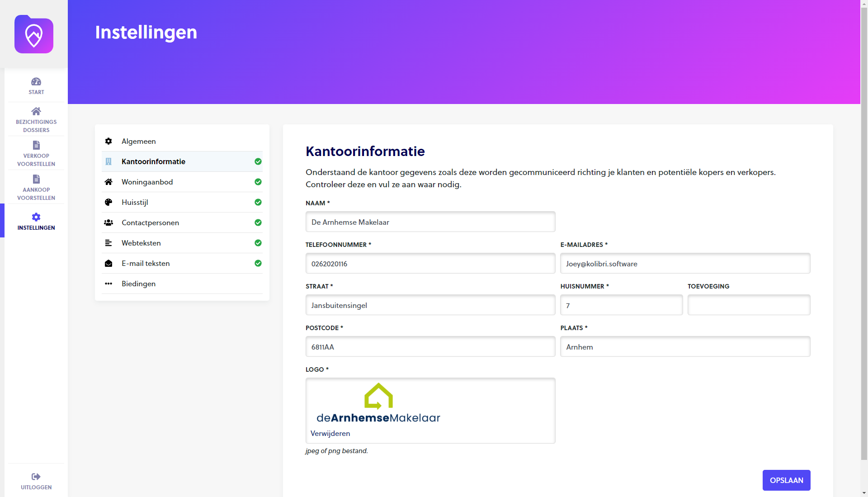Click the Uitloggen sign-out icon
Image resolution: width=868 pixels, height=497 pixels.
coord(36,477)
